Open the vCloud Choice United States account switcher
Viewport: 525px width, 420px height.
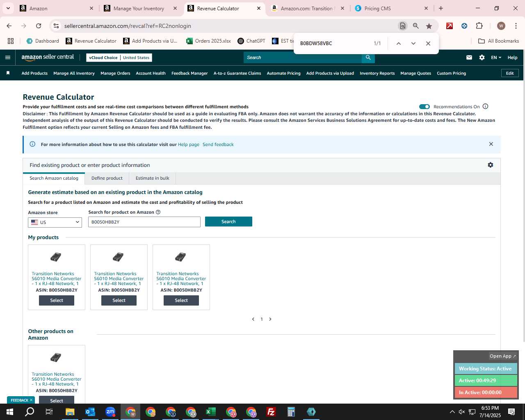[x=119, y=57]
